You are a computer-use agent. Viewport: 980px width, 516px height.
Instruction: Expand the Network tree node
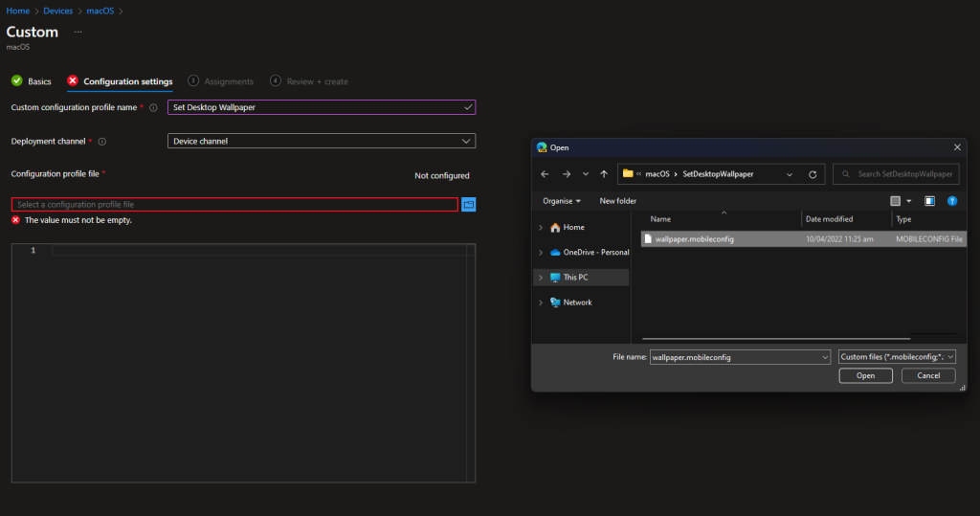(x=541, y=303)
